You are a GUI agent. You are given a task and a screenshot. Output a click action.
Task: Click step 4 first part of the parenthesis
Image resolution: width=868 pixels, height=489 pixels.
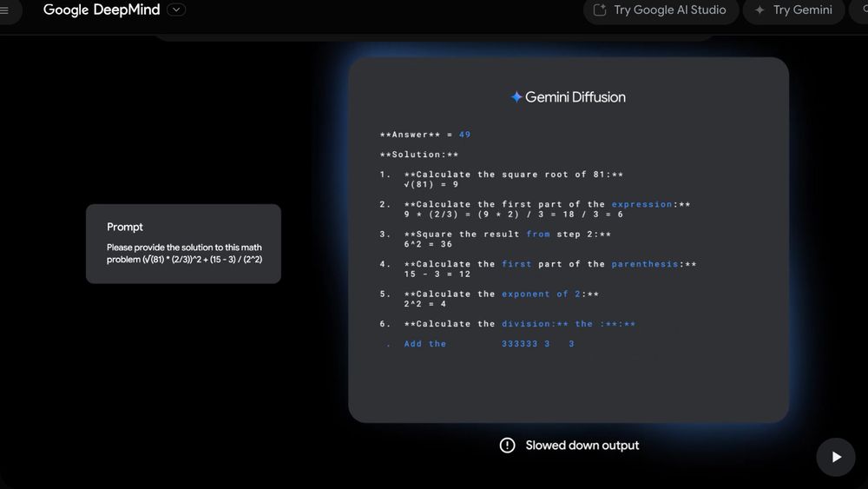[x=538, y=264]
